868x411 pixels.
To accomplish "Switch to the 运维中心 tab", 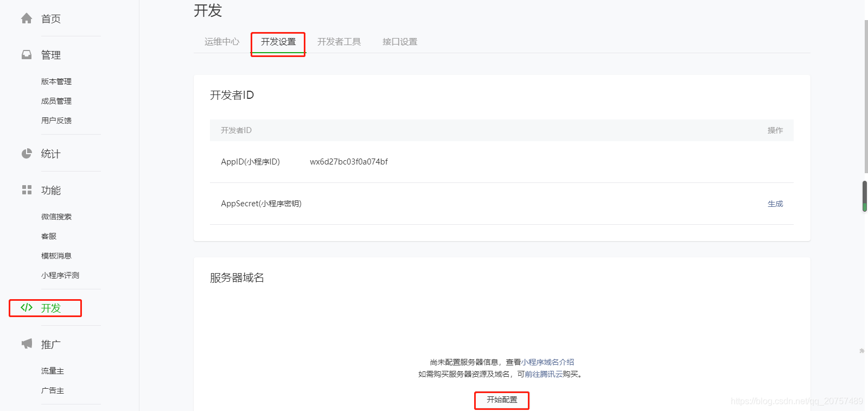I will pos(222,42).
